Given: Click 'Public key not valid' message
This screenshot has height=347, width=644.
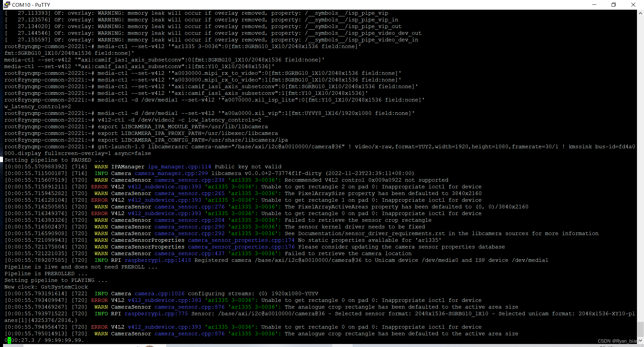Looking at the screenshot, I should tap(248, 167).
